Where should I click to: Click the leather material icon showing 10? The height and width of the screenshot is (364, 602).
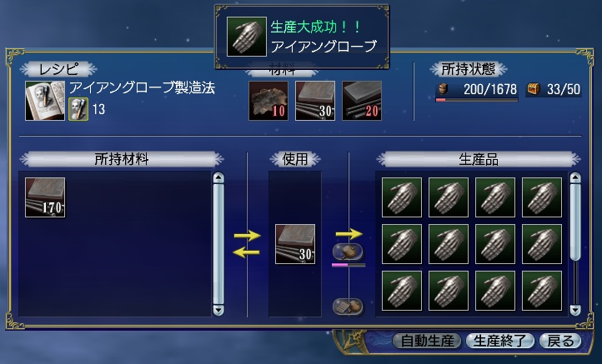pyautogui.click(x=268, y=101)
